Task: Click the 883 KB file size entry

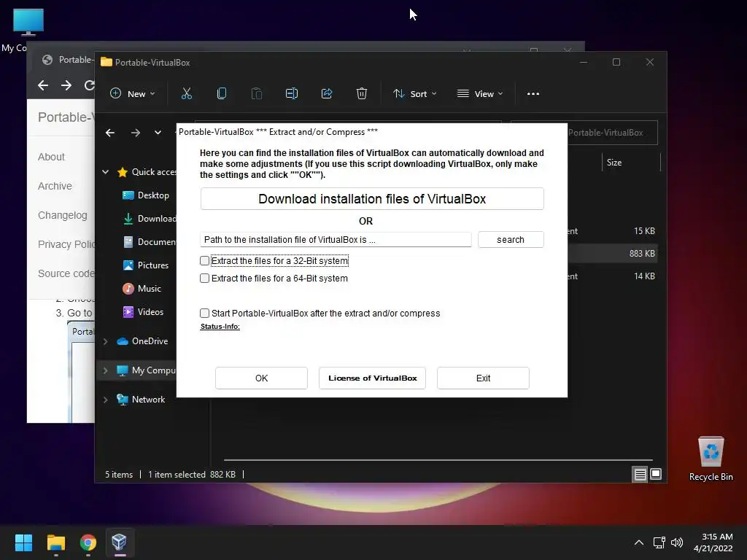Action: (x=642, y=253)
